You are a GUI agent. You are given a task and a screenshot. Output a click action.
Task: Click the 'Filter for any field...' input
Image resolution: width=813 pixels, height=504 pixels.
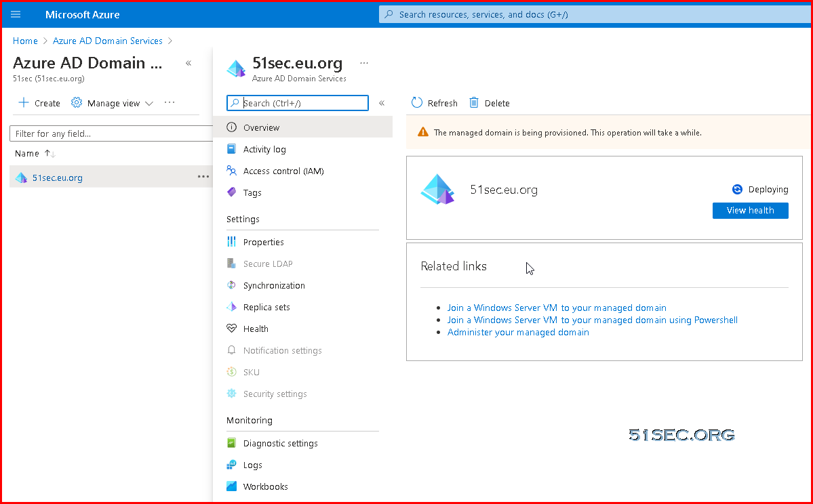pyautogui.click(x=111, y=133)
